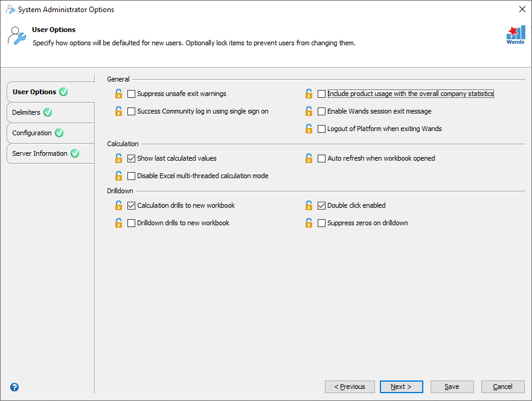Lock the "Enable Wands session exit message" padlock

[309, 111]
